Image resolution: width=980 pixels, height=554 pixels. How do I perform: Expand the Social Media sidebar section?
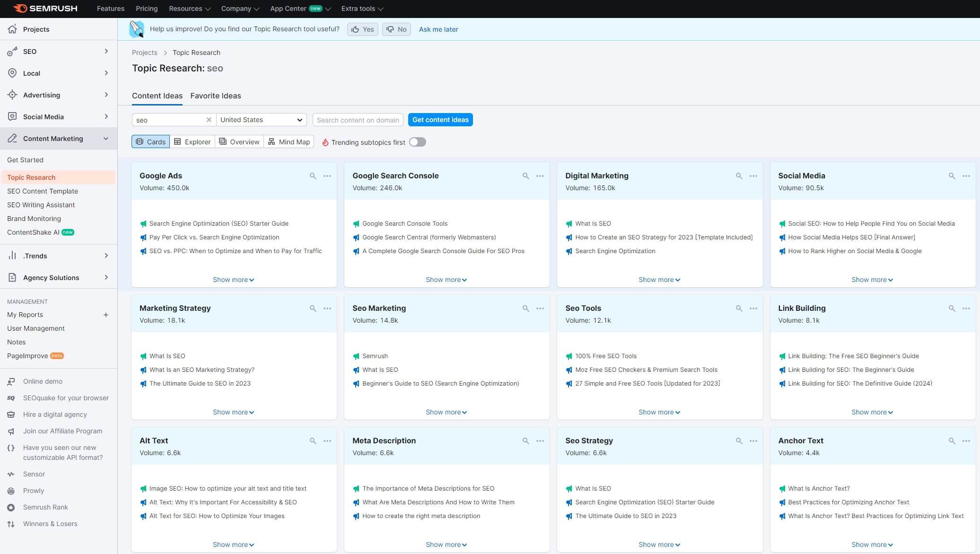point(59,116)
